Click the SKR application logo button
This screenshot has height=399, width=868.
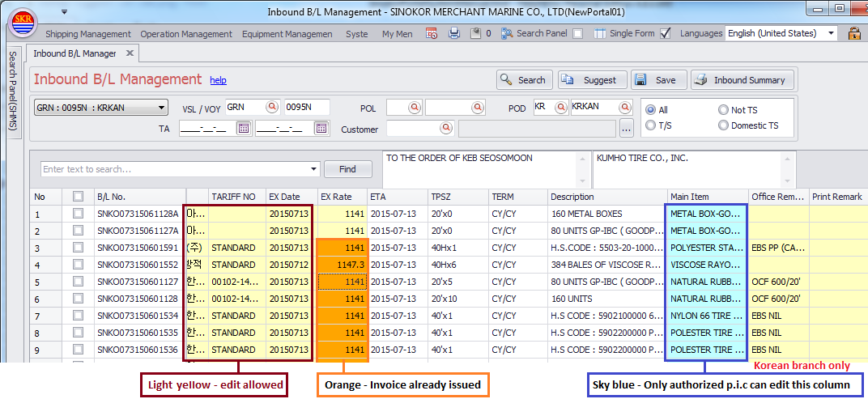(x=22, y=23)
